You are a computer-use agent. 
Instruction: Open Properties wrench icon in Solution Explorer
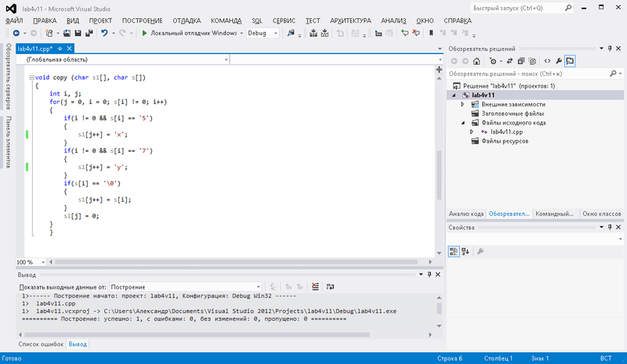click(557, 60)
